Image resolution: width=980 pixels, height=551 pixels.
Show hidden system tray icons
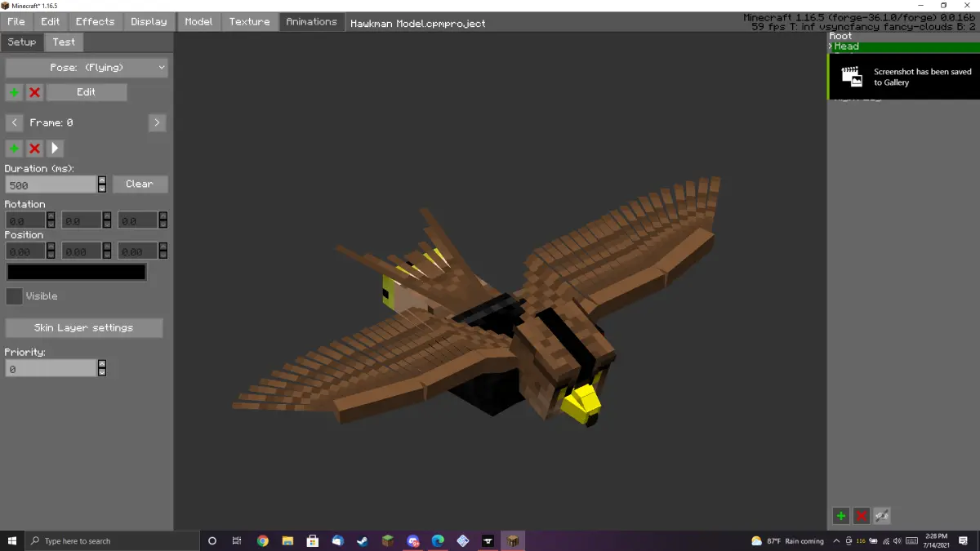click(x=837, y=541)
